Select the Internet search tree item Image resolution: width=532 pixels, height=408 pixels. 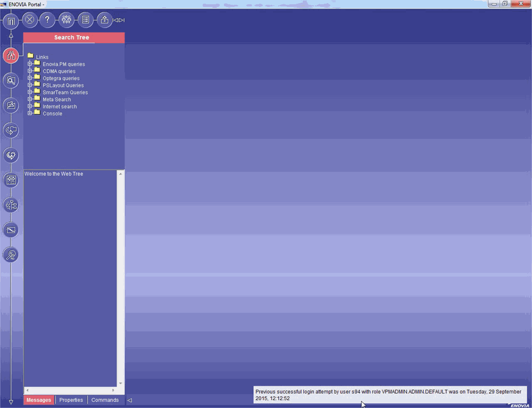[x=60, y=106]
